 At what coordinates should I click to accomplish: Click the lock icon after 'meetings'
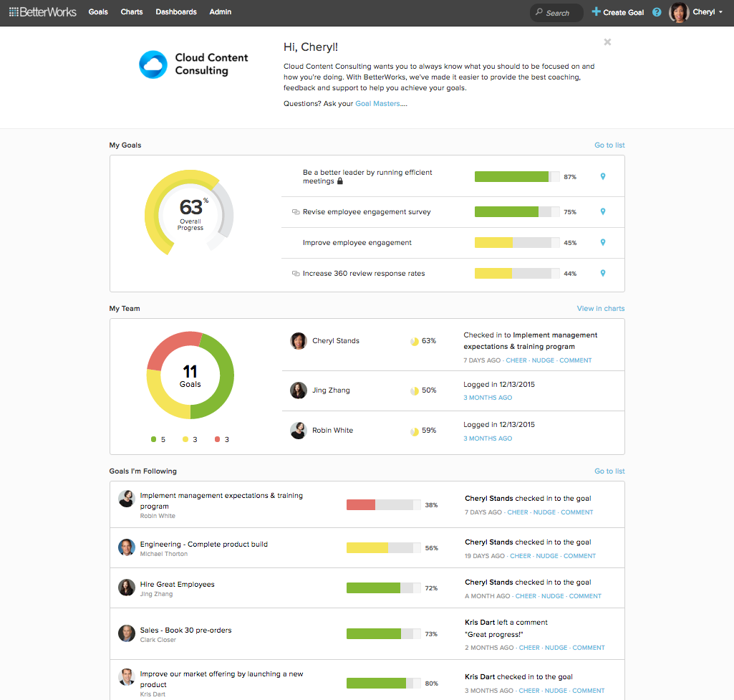(x=340, y=181)
